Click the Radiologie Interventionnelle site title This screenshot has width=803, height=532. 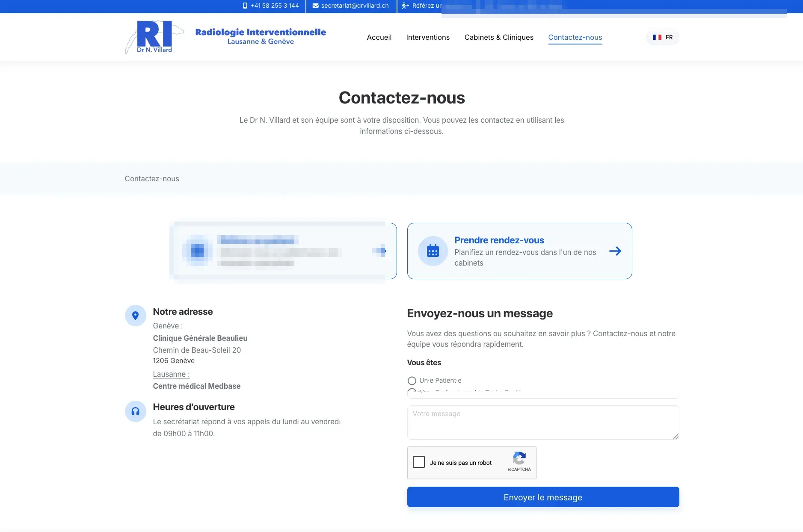[x=261, y=32]
